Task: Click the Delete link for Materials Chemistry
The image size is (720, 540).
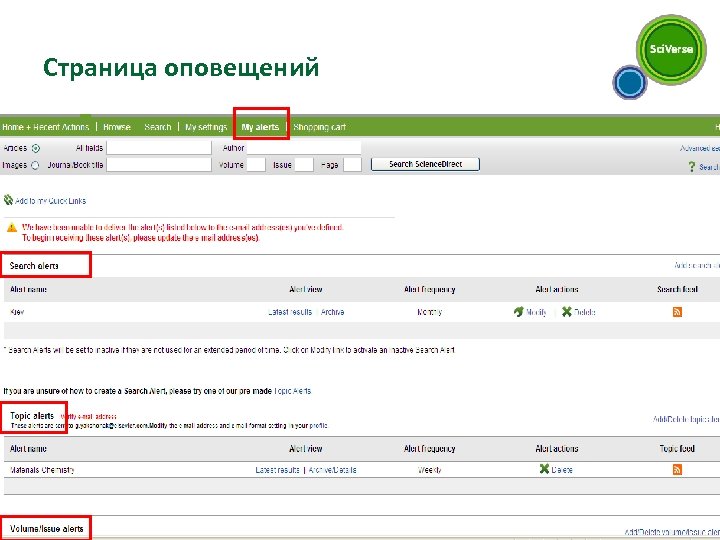Action: point(562,470)
